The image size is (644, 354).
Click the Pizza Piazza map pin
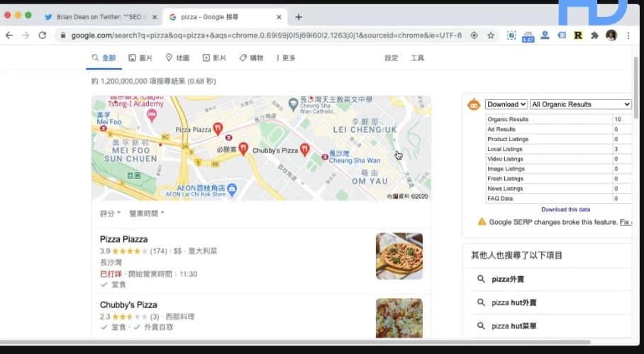218,129
